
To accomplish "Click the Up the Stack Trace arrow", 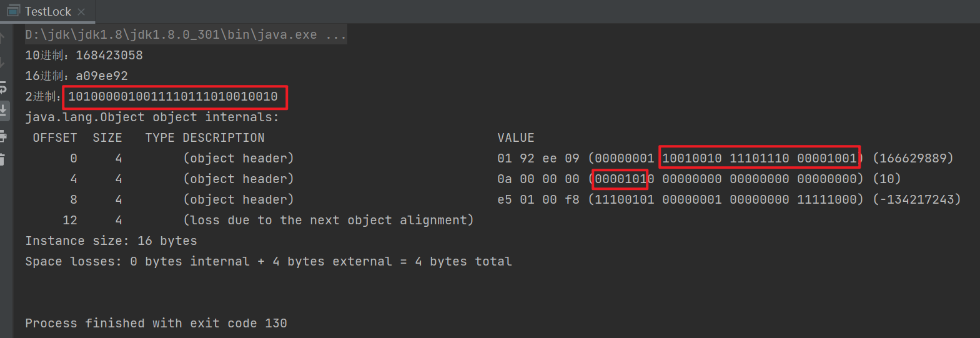I will (x=3, y=39).
